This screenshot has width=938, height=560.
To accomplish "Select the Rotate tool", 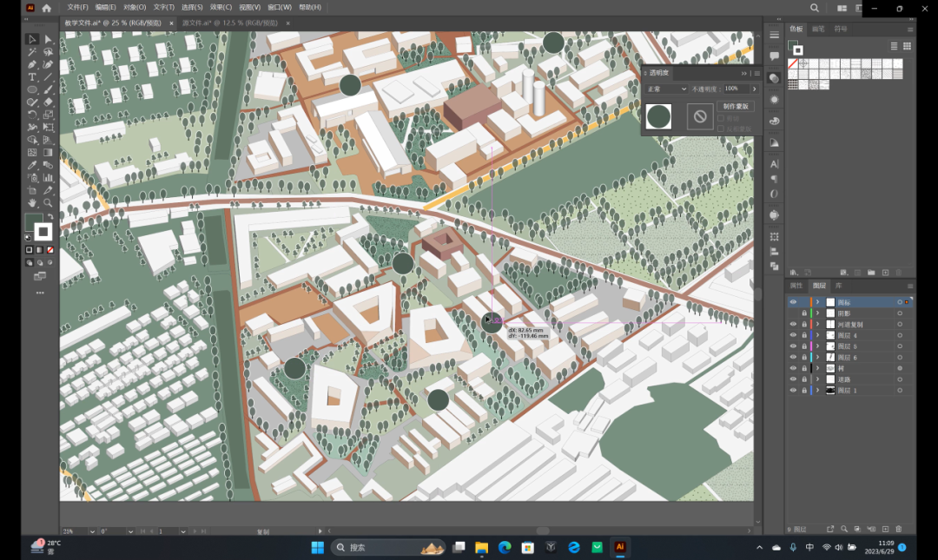I will click(32, 115).
